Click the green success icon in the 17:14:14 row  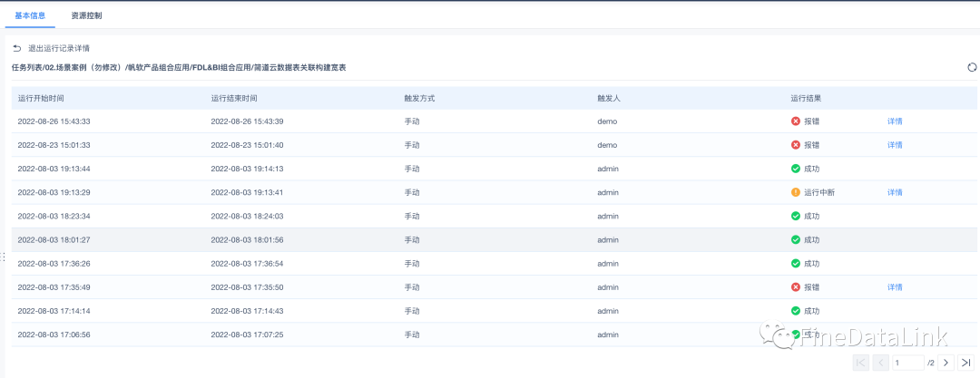point(796,311)
